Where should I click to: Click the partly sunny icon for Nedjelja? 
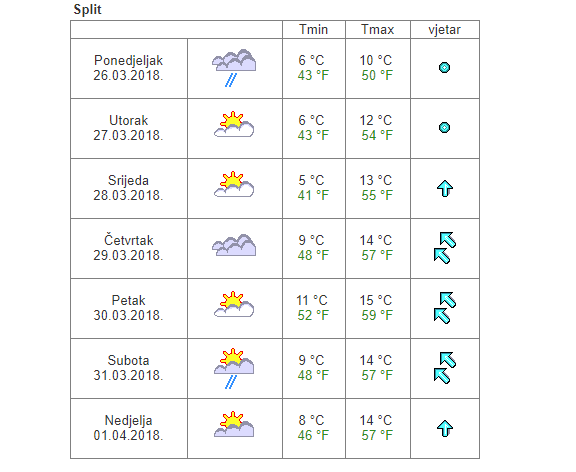(x=234, y=425)
